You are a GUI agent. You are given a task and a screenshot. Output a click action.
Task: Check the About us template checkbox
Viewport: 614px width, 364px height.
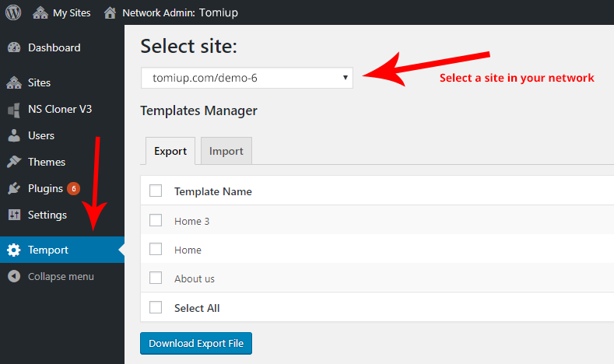156,278
